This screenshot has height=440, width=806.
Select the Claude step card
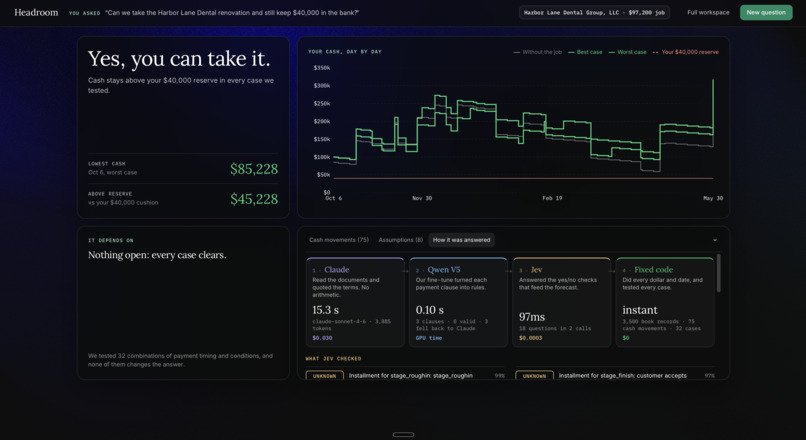tap(355, 302)
